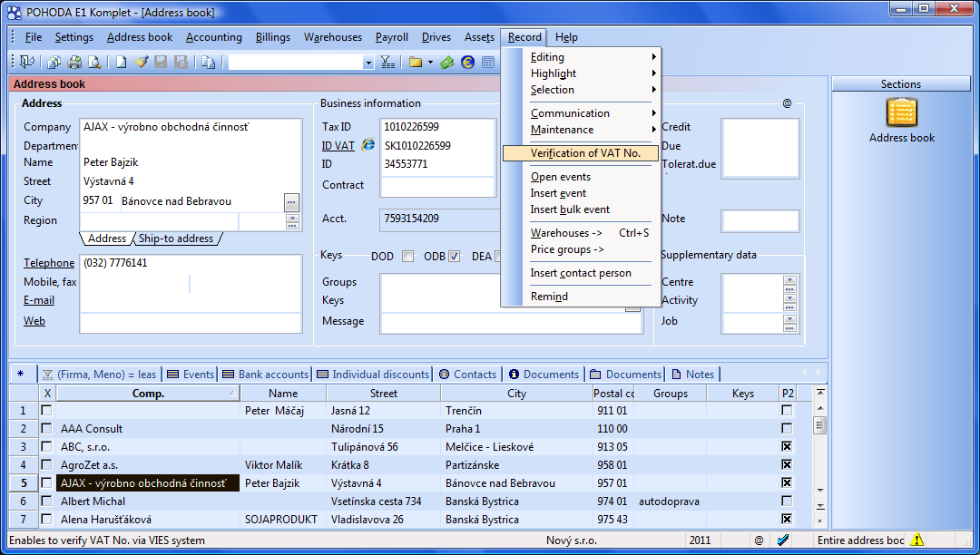Click the E-mail link label

[x=39, y=299]
